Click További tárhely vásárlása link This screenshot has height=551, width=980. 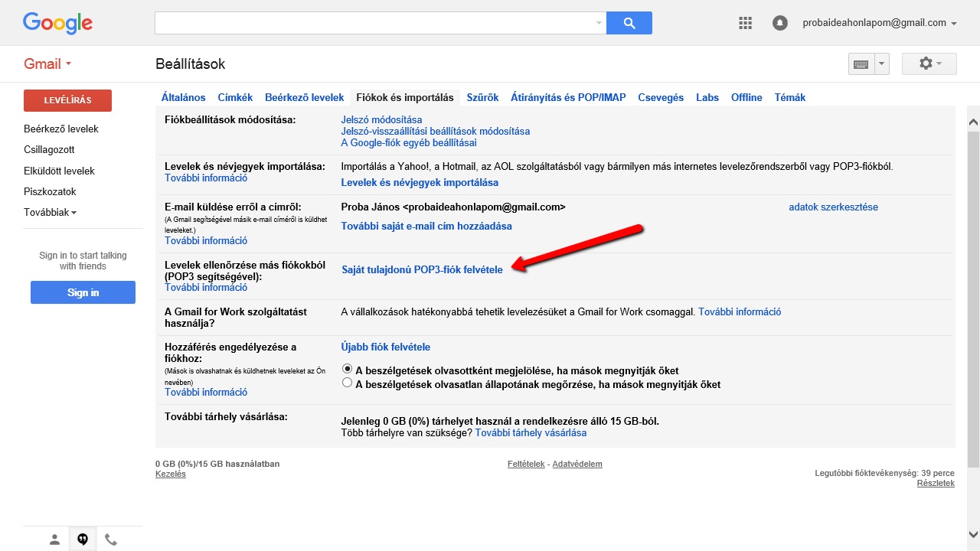click(x=531, y=432)
